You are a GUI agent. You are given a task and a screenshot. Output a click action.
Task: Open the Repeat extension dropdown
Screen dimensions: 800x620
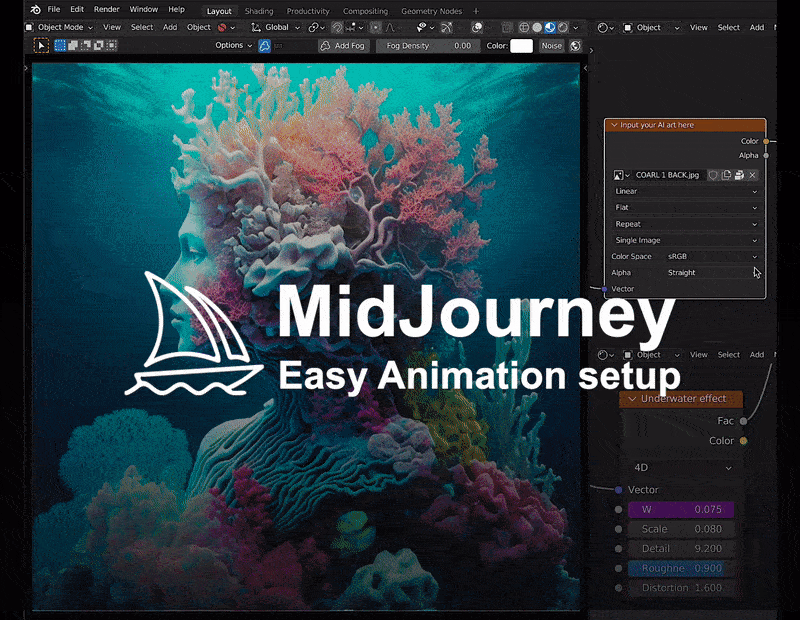click(686, 224)
